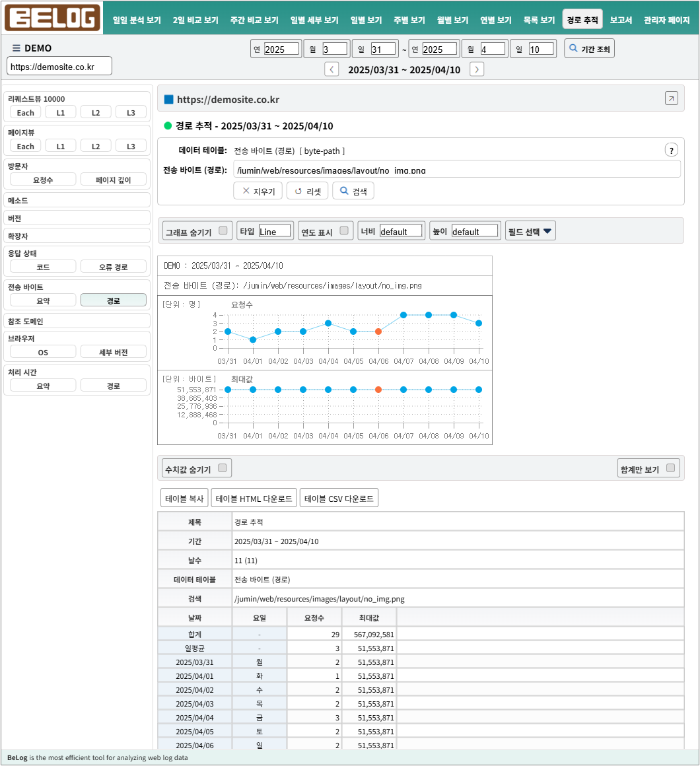The height and width of the screenshot is (766, 700).
Task: Open the 너비 default selector
Action: [401, 231]
